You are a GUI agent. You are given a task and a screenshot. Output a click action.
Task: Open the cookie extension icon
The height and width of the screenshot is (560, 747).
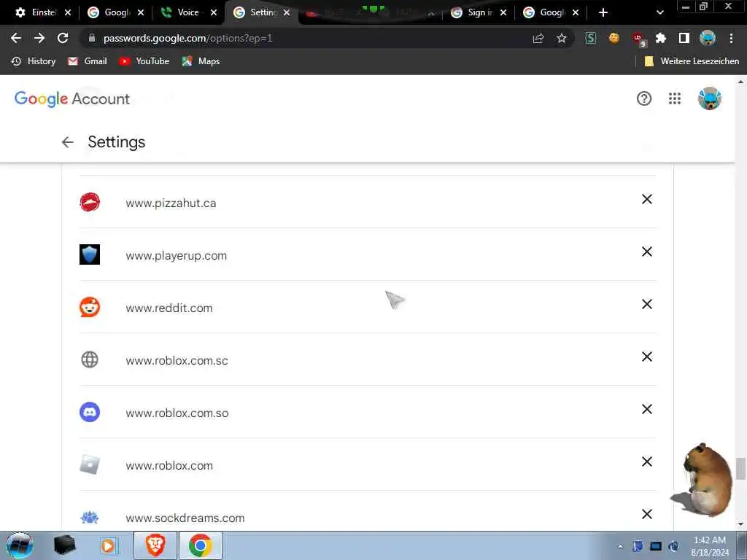point(614,38)
